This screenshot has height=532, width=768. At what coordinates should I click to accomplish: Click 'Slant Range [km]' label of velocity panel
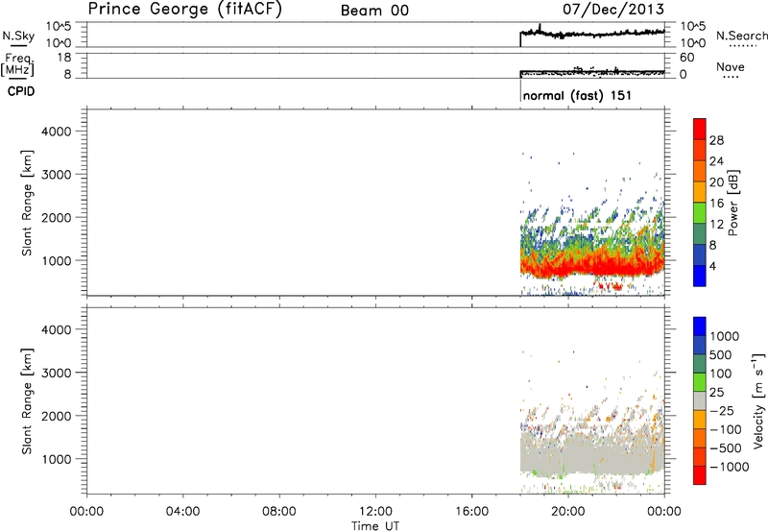coord(27,401)
